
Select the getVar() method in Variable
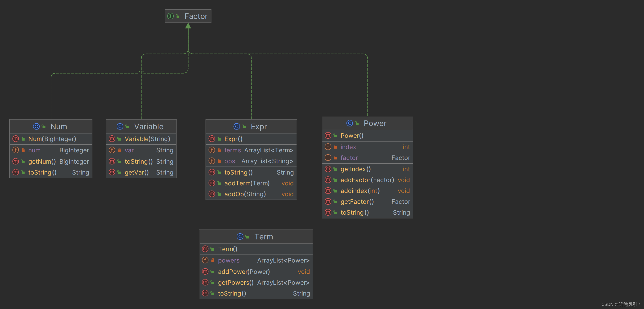pos(141,172)
